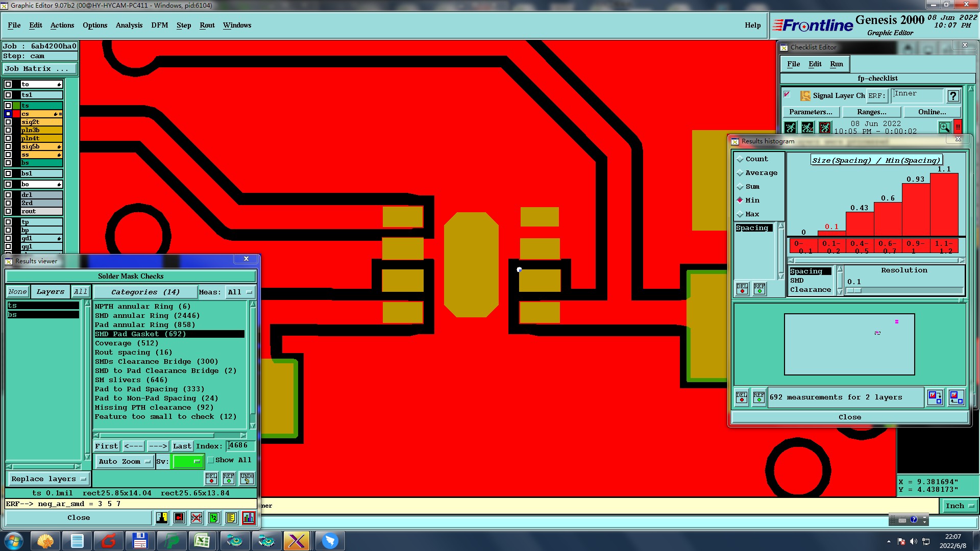Screen dimensions: 980x551
Task: Open the Analysis menu
Action: [129, 26]
